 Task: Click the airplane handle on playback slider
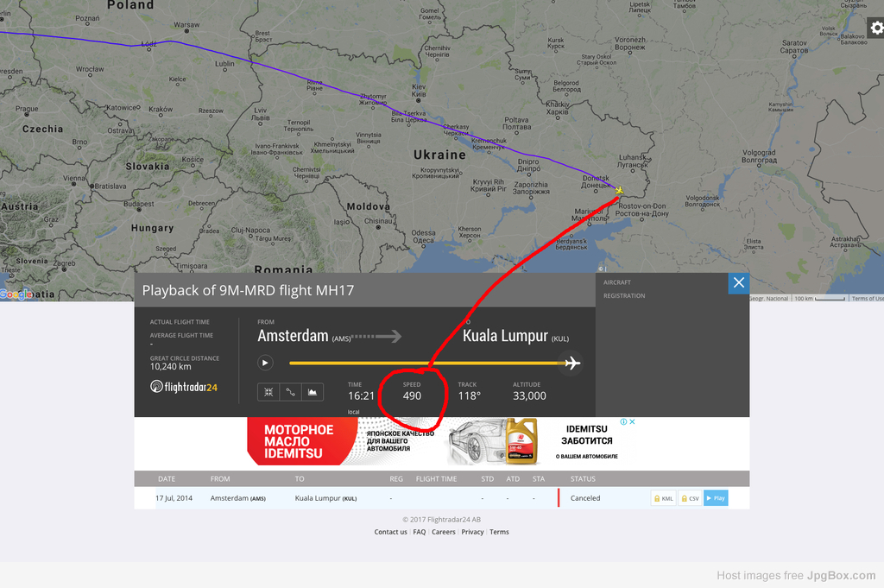tap(572, 363)
